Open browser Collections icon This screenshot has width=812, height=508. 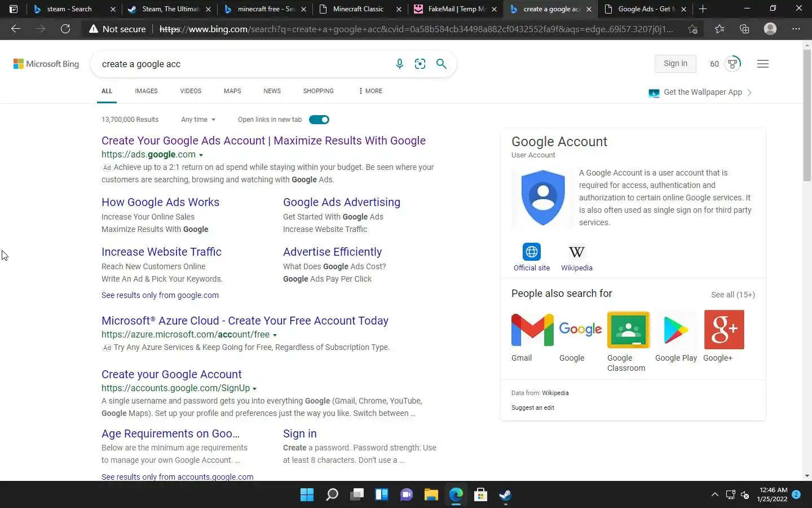(x=744, y=29)
